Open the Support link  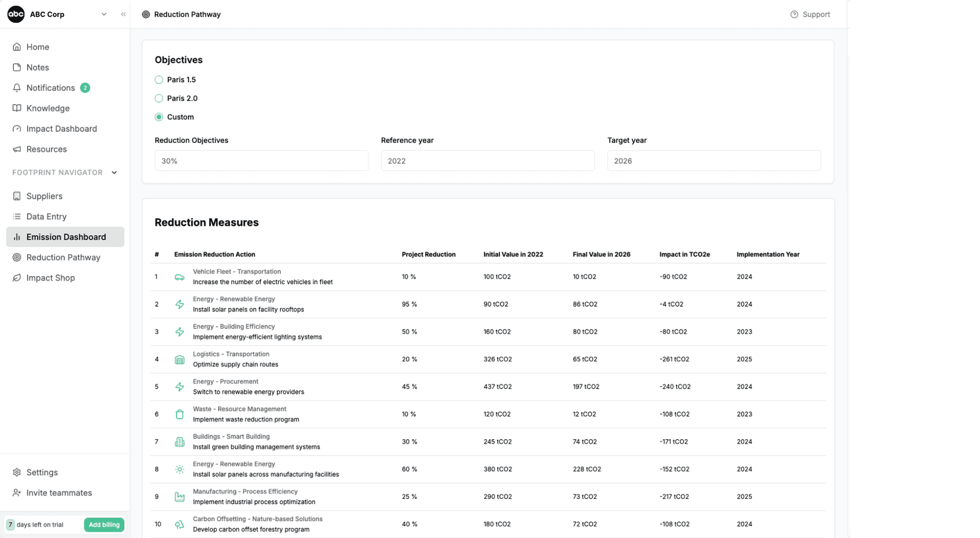click(x=810, y=14)
